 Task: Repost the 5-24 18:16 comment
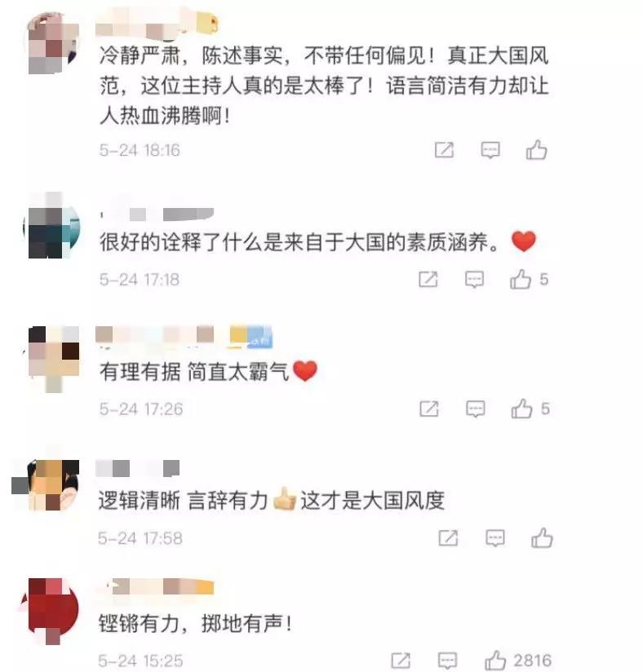(444, 150)
